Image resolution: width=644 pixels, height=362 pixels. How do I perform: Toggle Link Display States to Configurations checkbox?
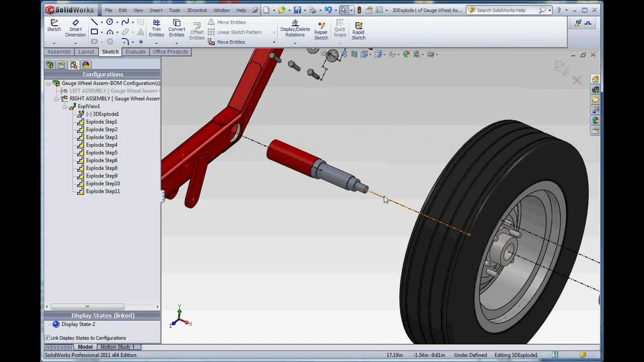[x=47, y=338]
